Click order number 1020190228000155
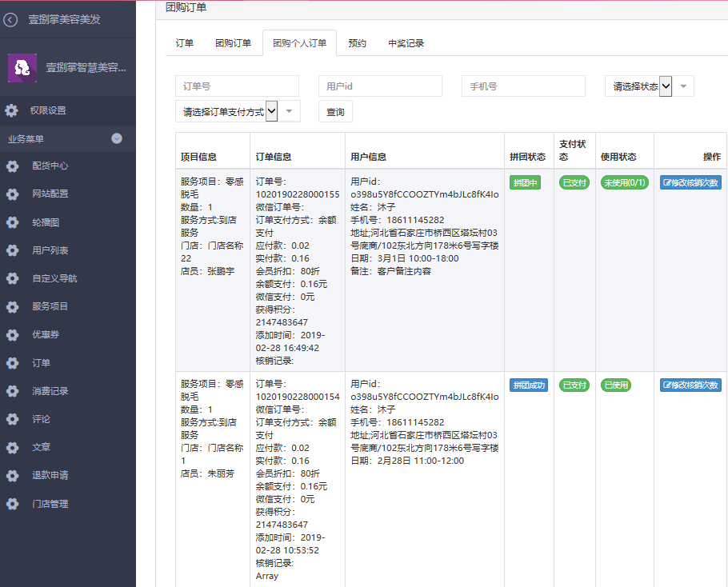This screenshot has height=587, width=728. (298, 194)
